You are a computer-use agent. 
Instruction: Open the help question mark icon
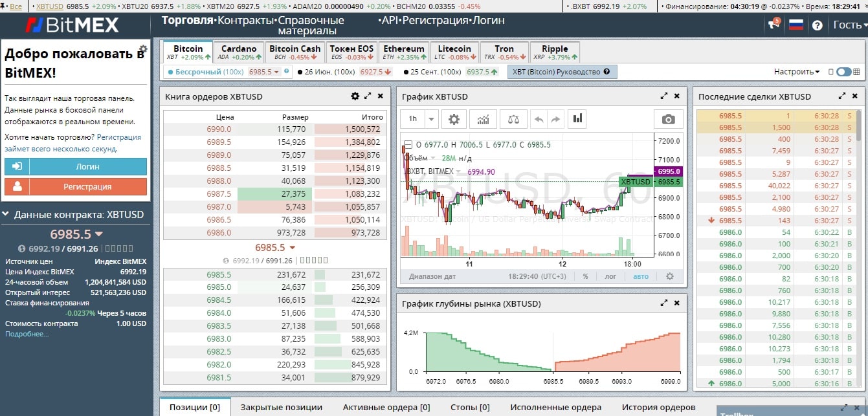tap(818, 25)
